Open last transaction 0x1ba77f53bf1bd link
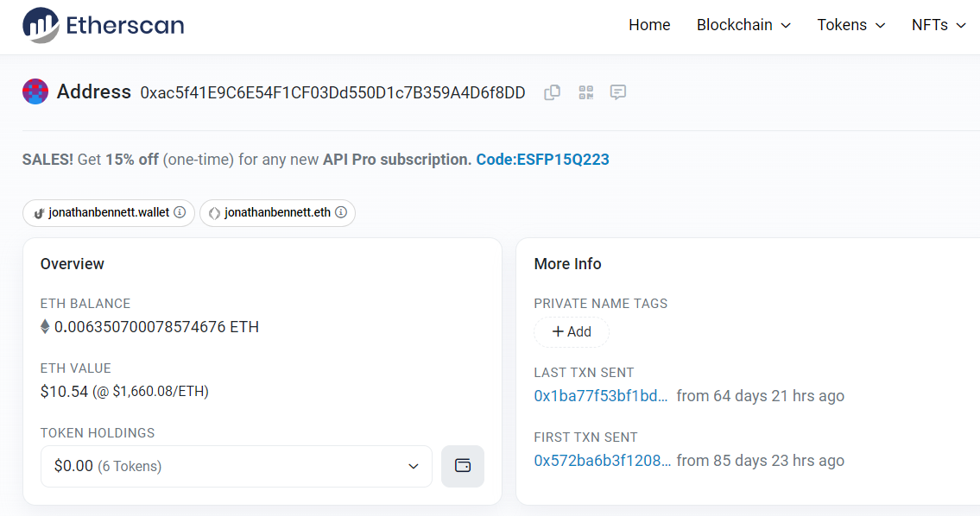 pyautogui.click(x=601, y=396)
